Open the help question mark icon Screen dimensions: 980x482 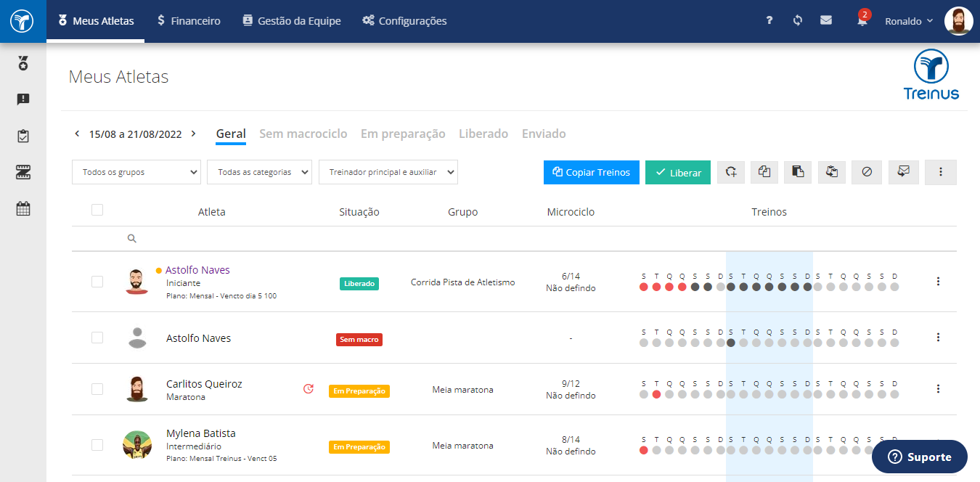(x=769, y=20)
